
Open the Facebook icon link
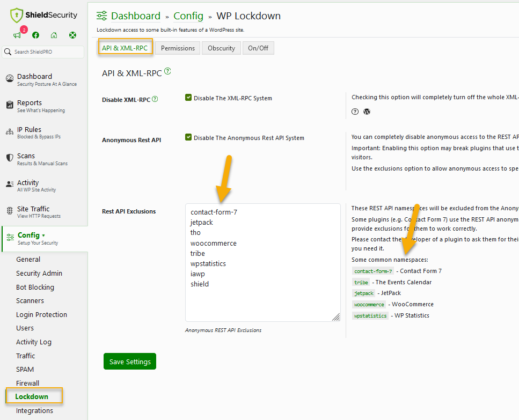coord(36,35)
